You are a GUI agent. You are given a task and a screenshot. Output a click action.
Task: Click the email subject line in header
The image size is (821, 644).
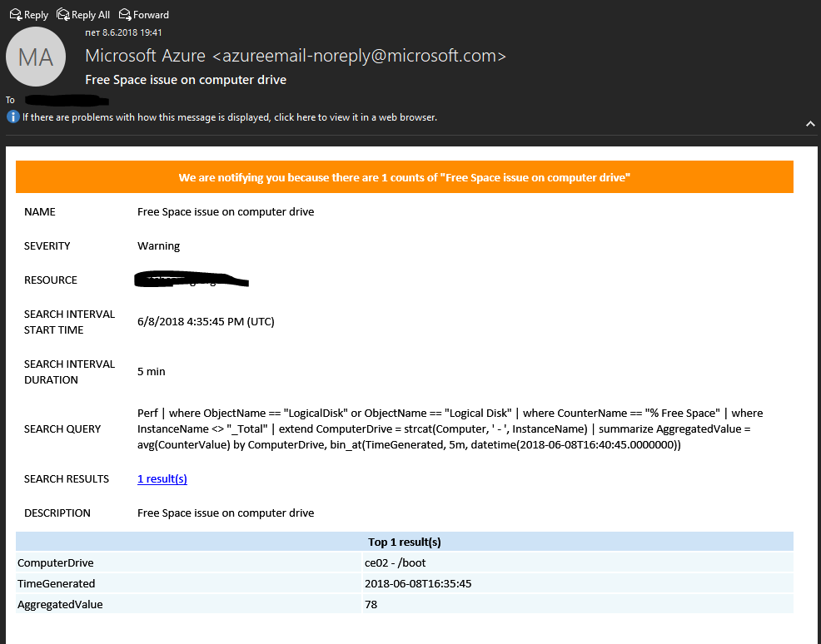point(186,80)
